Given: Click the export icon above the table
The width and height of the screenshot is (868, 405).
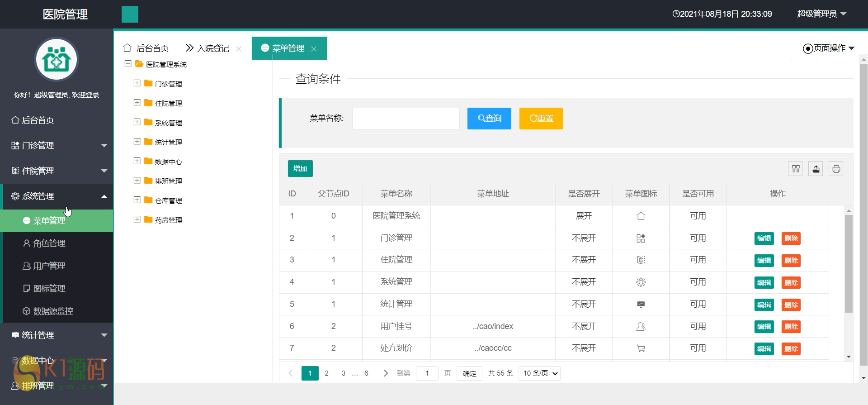Looking at the screenshot, I should (816, 169).
